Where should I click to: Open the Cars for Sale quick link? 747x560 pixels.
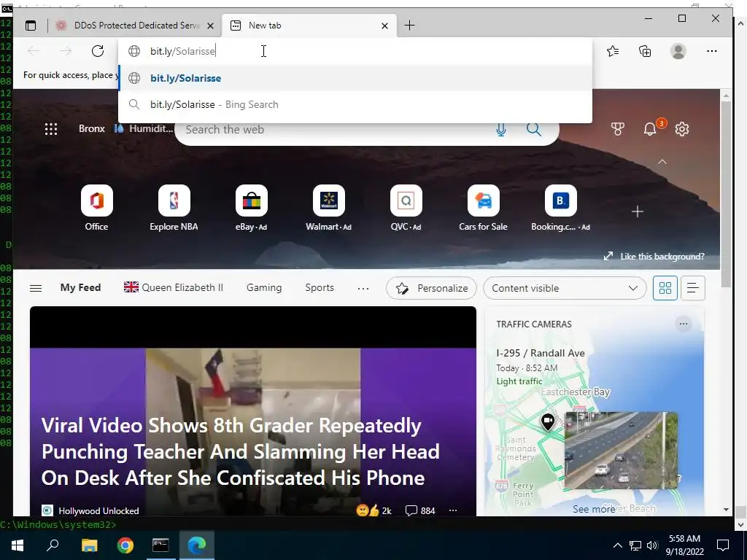pyautogui.click(x=483, y=208)
